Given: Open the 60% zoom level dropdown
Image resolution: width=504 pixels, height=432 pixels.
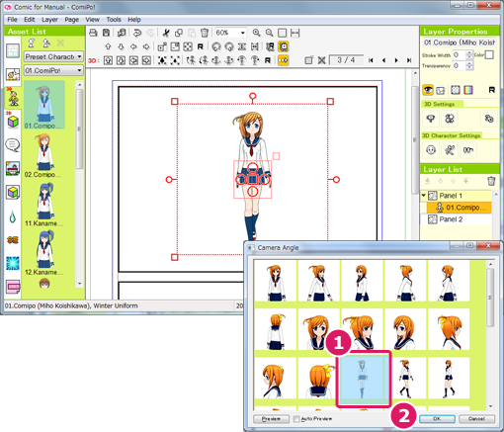Looking at the screenshot, I should click(x=230, y=33).
